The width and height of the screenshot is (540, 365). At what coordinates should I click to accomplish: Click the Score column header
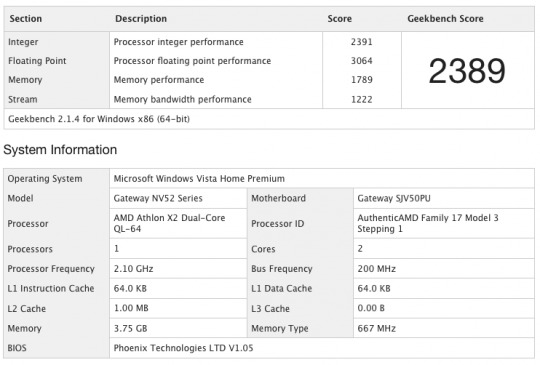340,19
